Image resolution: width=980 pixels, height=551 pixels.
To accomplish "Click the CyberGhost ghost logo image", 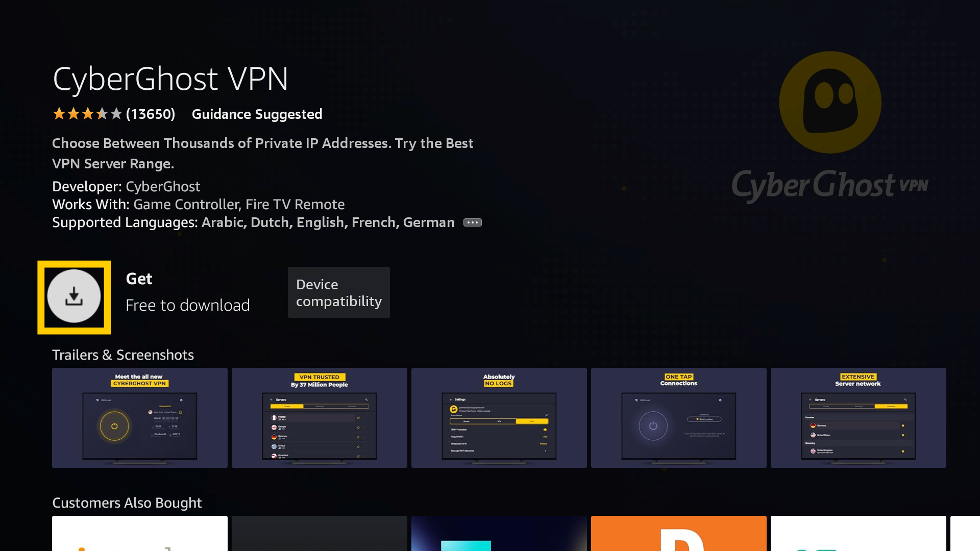I will pos(830,103).
